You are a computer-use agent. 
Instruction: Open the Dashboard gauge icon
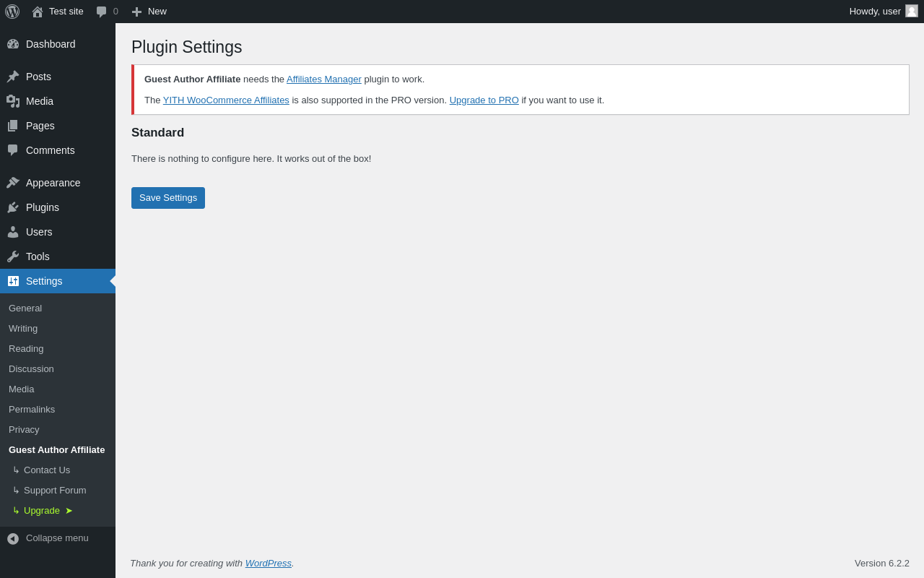coord(13,44)
